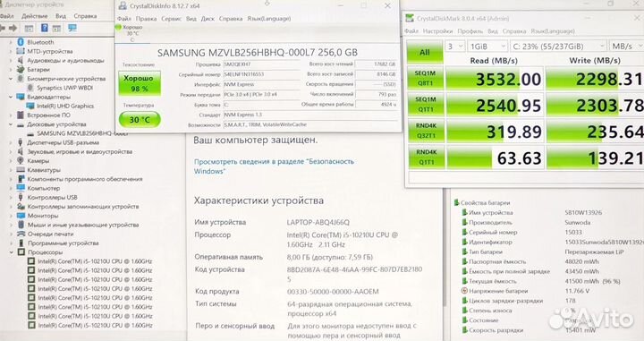
Task: Click the forward arrow in Device Manager toolbar
Action: point(13,28)
